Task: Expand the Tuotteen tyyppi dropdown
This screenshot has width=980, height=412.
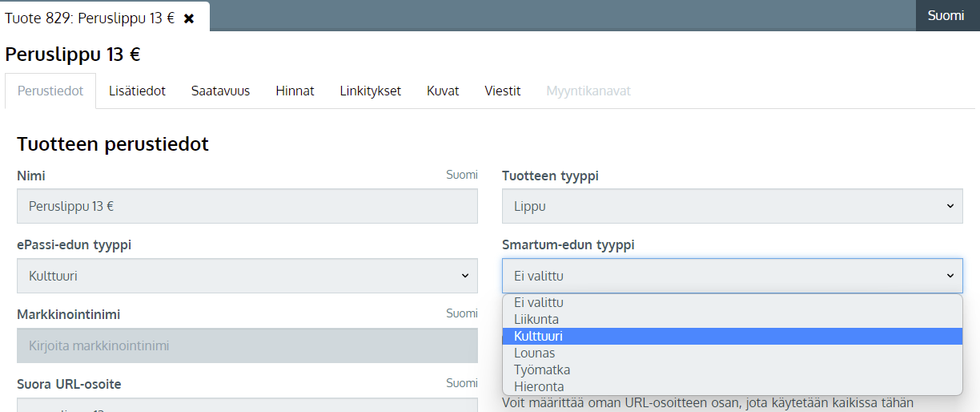Action: pos(732,206)
